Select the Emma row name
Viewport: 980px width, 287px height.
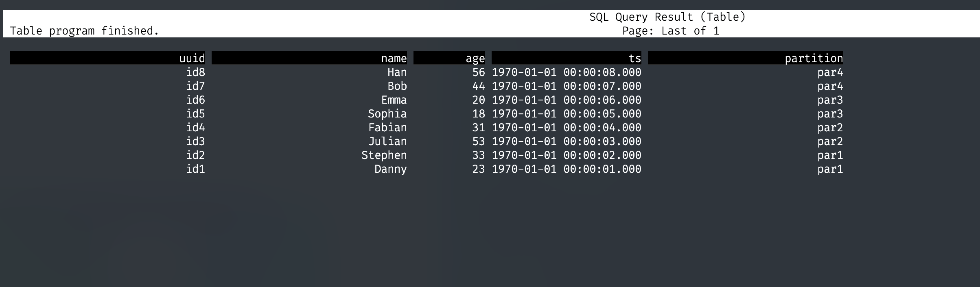(x=394, y=100)
